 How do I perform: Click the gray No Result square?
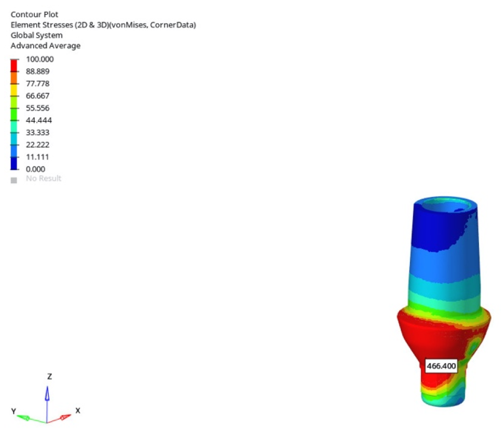tap(14, 180)
